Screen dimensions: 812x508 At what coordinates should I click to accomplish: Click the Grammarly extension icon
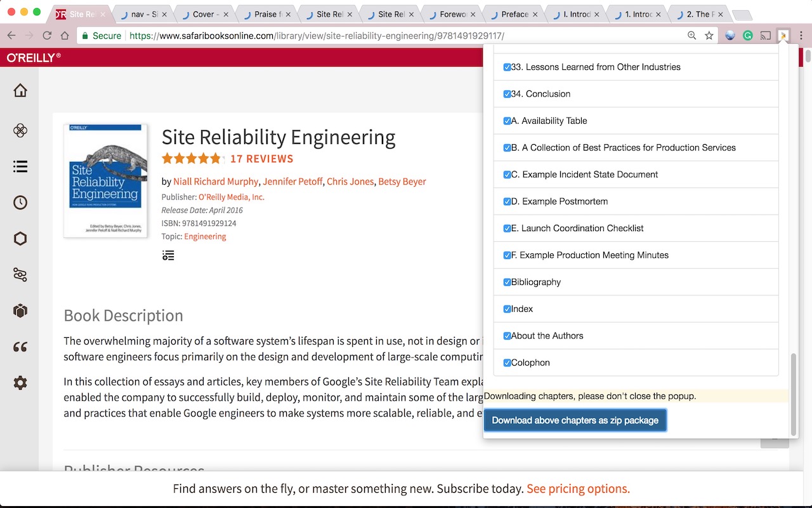pos(748,36)
